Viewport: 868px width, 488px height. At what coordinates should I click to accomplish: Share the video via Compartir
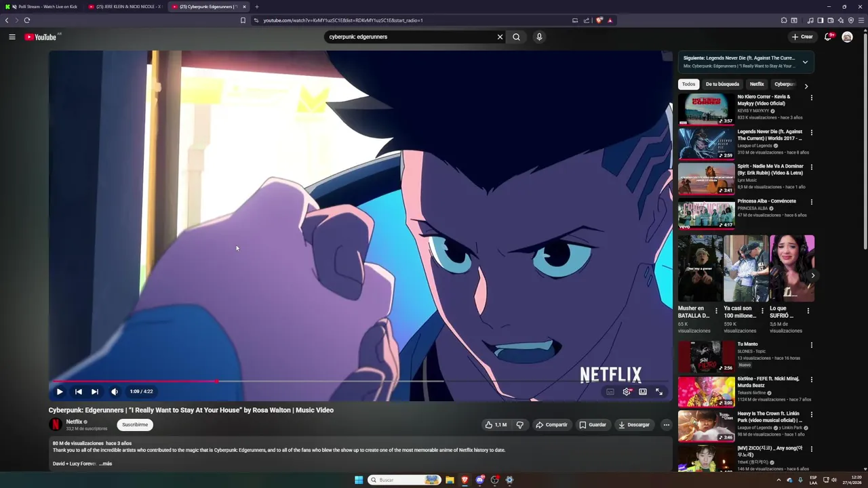551,425
